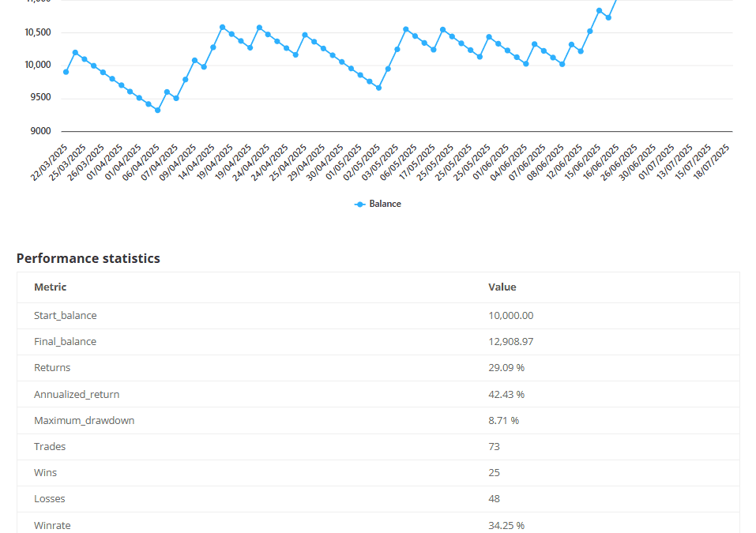
Task: Select the Trades row label
Action: (x=50, y=446)
